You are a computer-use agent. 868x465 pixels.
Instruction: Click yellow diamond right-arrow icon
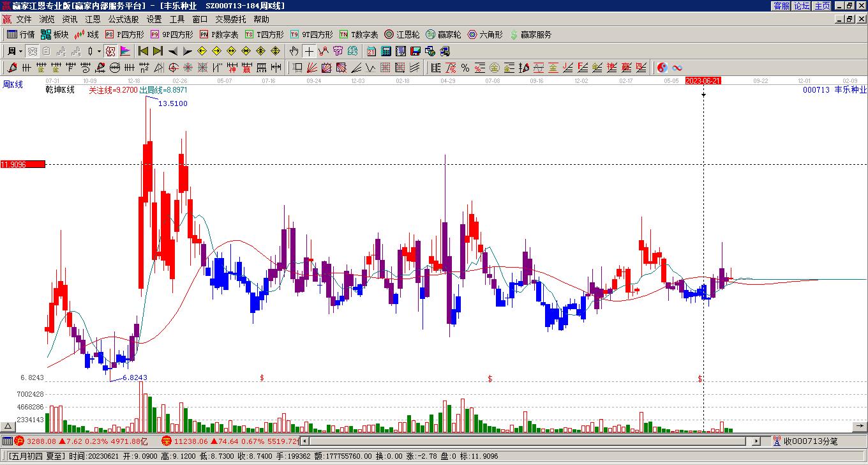click(x=216, y=51)
